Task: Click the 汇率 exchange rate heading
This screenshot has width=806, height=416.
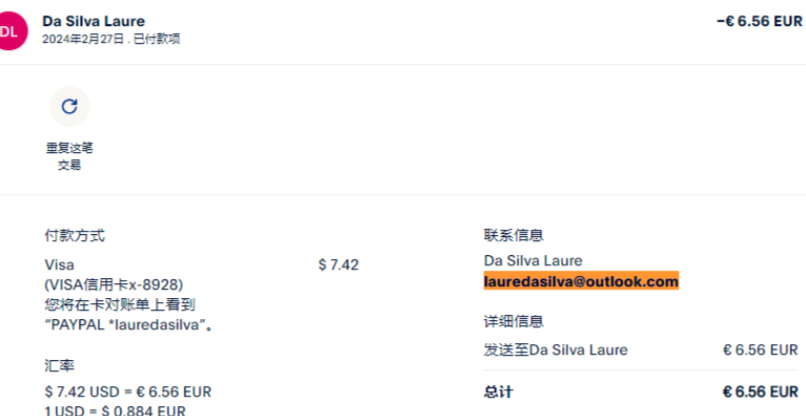Action: pos(60,366)
